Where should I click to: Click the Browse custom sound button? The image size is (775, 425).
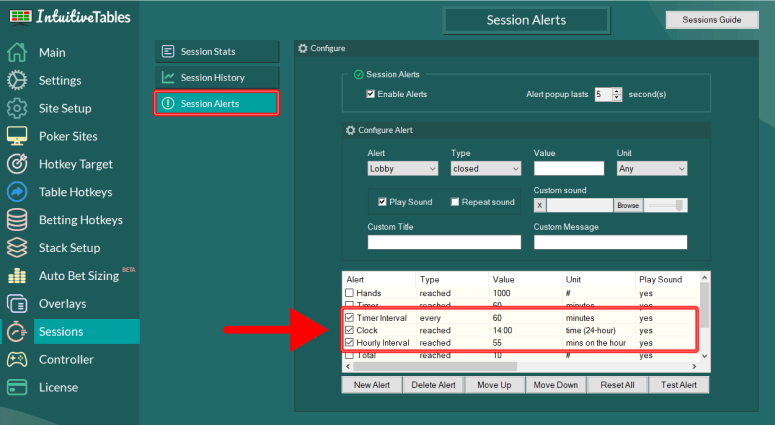coord(628,205)
